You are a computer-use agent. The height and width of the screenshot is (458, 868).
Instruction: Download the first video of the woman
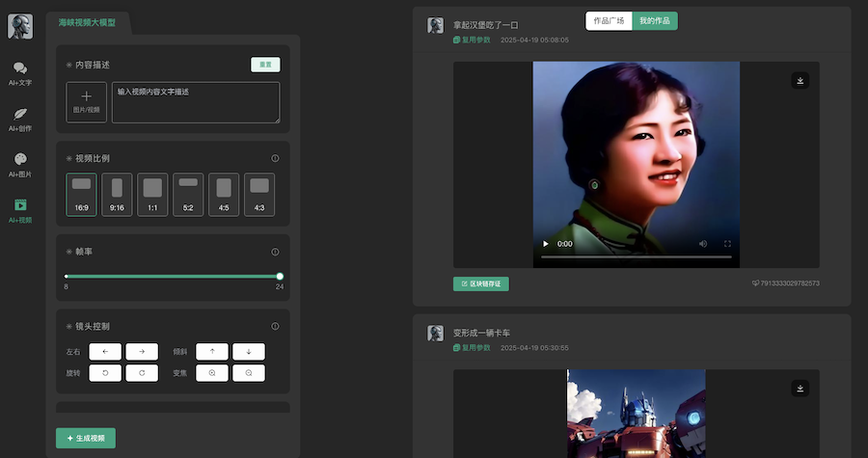tap(800, 81)
